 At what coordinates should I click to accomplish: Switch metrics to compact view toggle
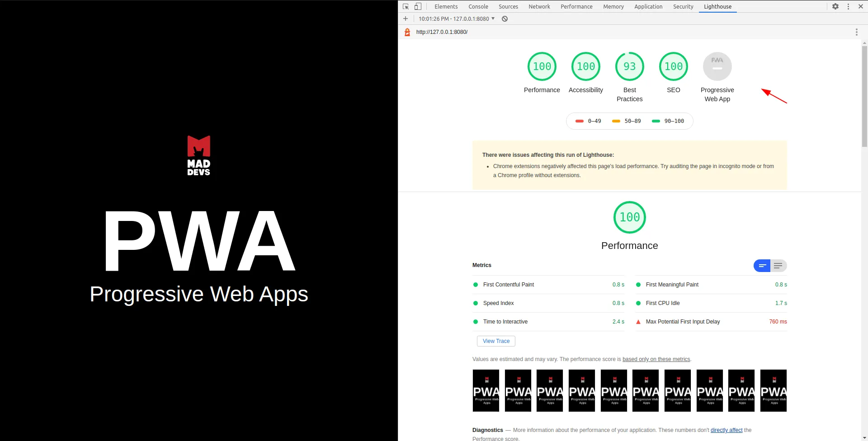762,266
